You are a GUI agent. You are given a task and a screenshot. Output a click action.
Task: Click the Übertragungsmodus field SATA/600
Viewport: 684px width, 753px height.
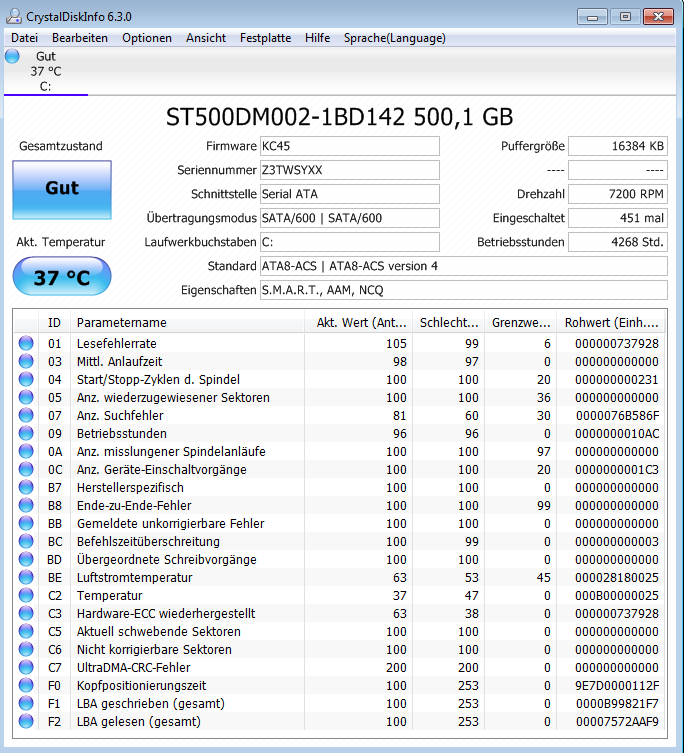tap(350, 218)
